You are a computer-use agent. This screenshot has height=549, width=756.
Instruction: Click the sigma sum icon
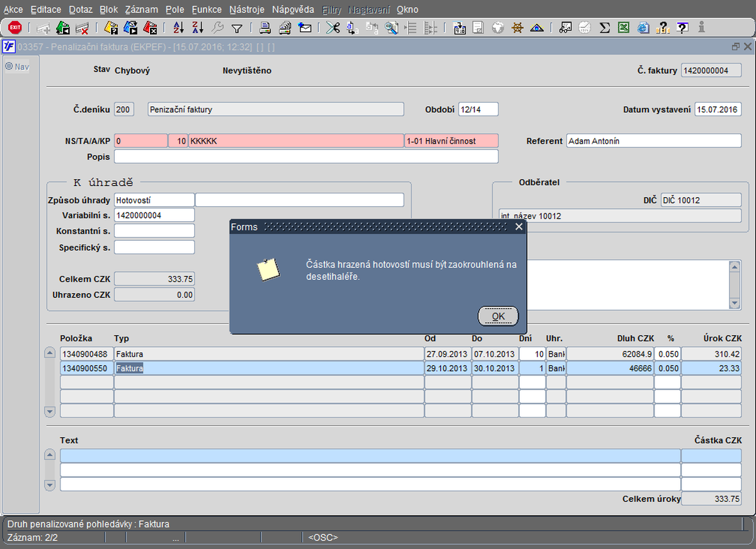[604, 28]
